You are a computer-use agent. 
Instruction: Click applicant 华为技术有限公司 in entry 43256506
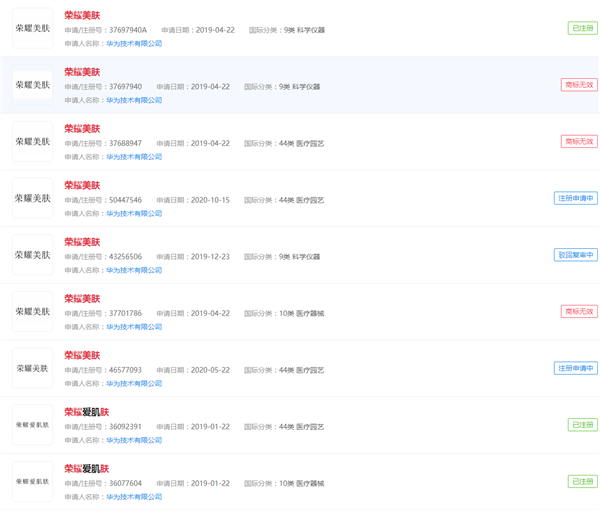[x=134, y=270]
